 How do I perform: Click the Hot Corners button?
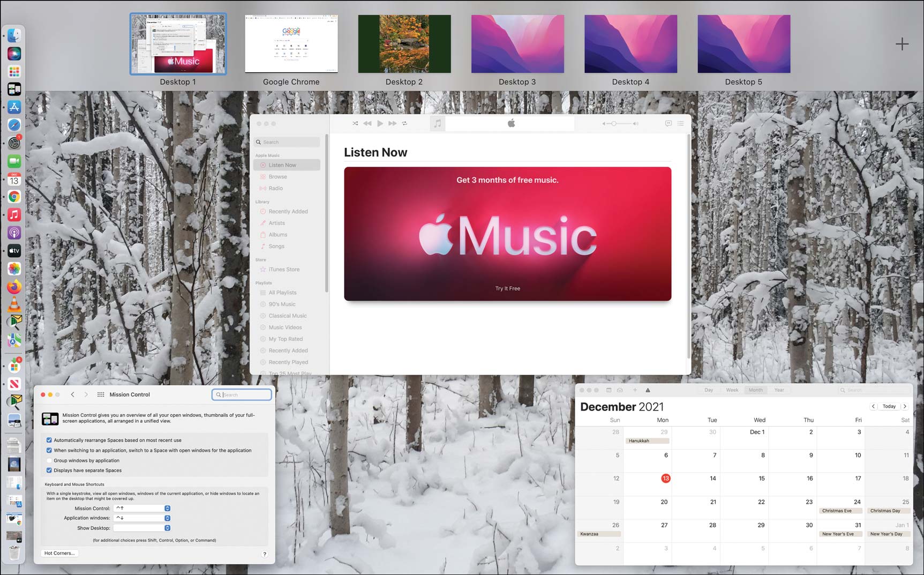click(x=59, y=553)
